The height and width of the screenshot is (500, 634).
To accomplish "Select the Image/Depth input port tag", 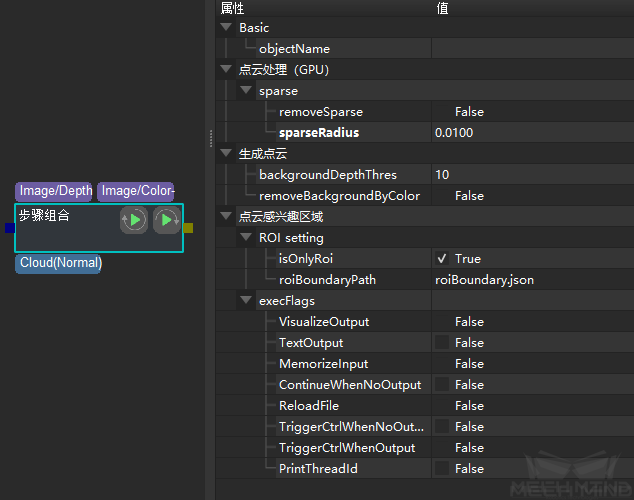I will pyautogui.click(x=55, y=191).
